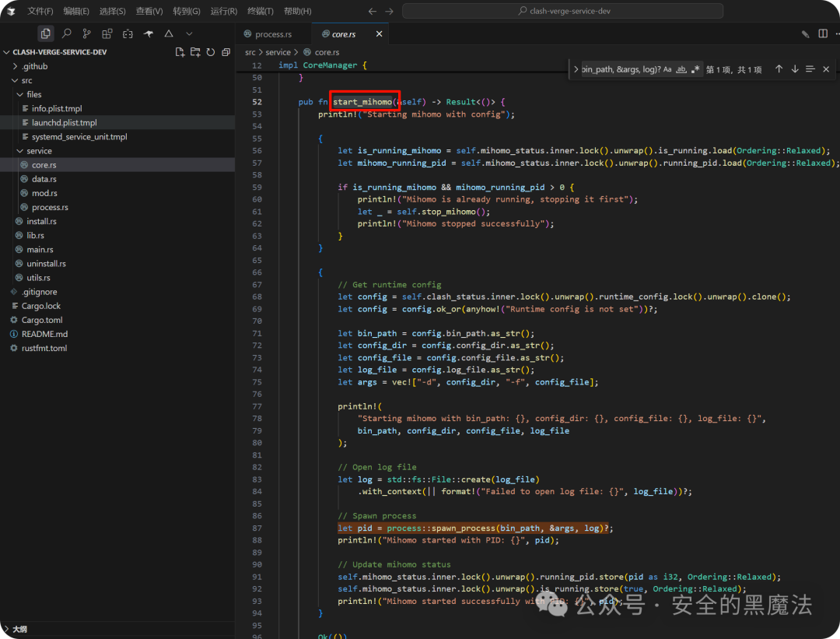Image resolution: width=840 pixels, height=639 pixels.
Task: Refresh the explorer file tree
Action: [210, 52]
